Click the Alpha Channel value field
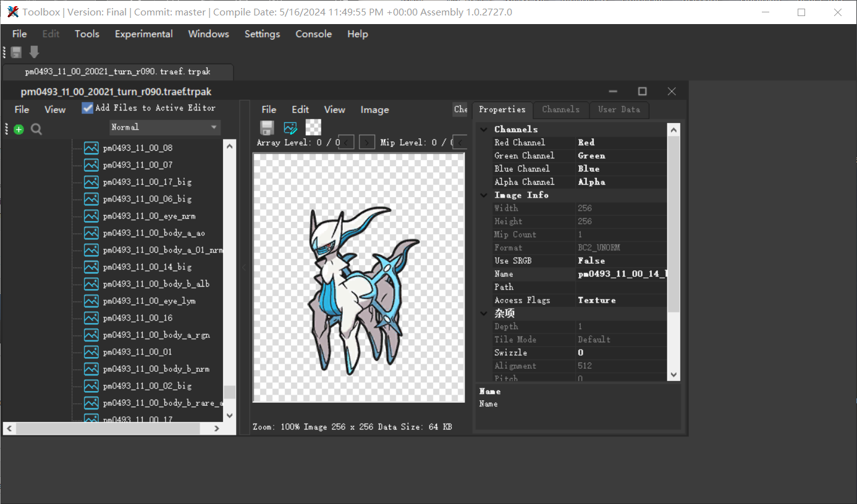The image size is (857, 504). click(x=622, y=182)
